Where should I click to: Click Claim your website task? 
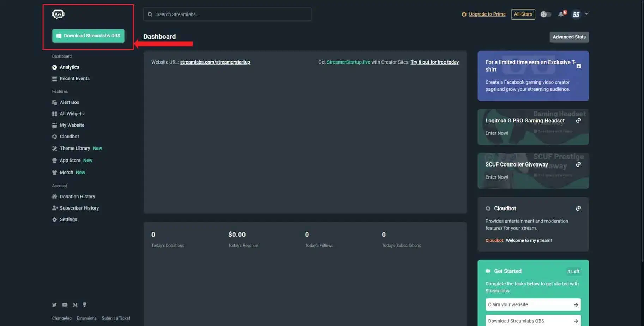click(533, 305)
